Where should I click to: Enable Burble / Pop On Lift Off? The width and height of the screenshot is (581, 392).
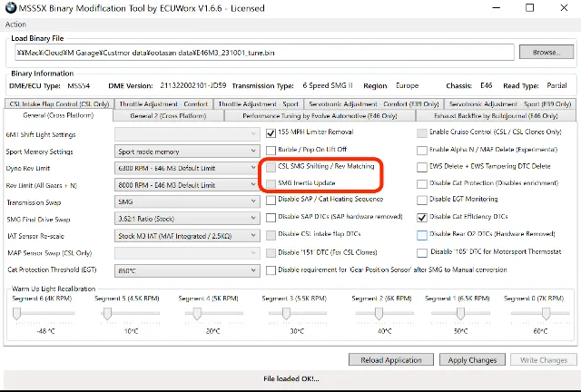click(271, 150)
